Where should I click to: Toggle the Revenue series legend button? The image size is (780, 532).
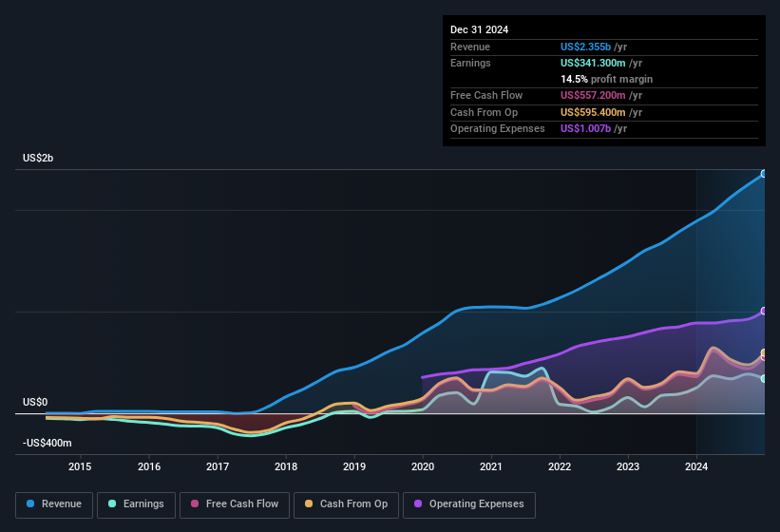[x=54, y=504]
